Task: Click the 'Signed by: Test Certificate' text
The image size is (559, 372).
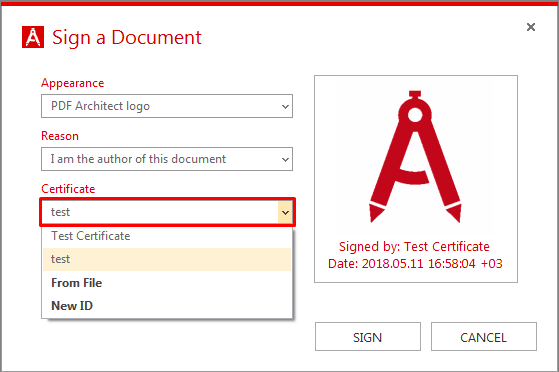Action: coord(414,247)
